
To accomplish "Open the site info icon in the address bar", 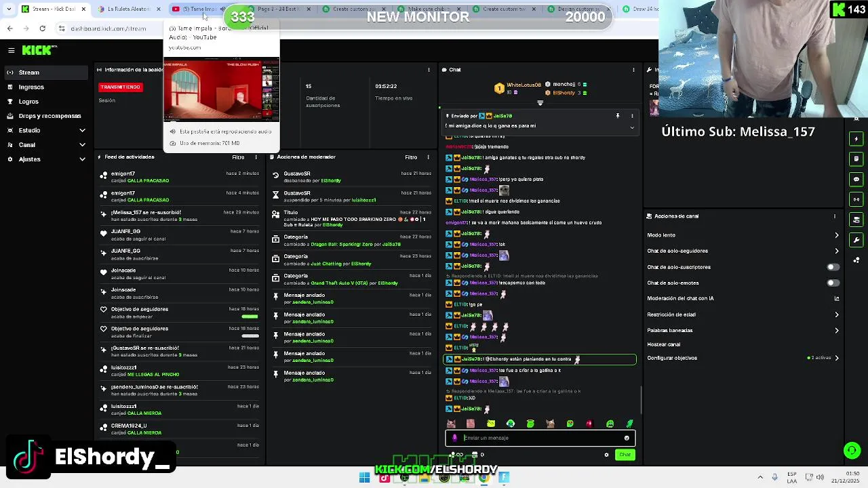I will pos(62,28).
